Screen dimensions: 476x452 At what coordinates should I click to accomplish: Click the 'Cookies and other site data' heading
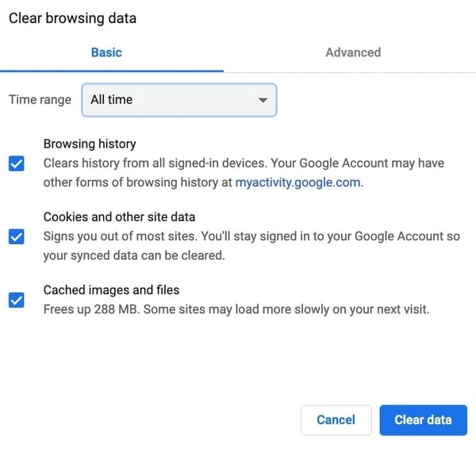coord(119,216)
